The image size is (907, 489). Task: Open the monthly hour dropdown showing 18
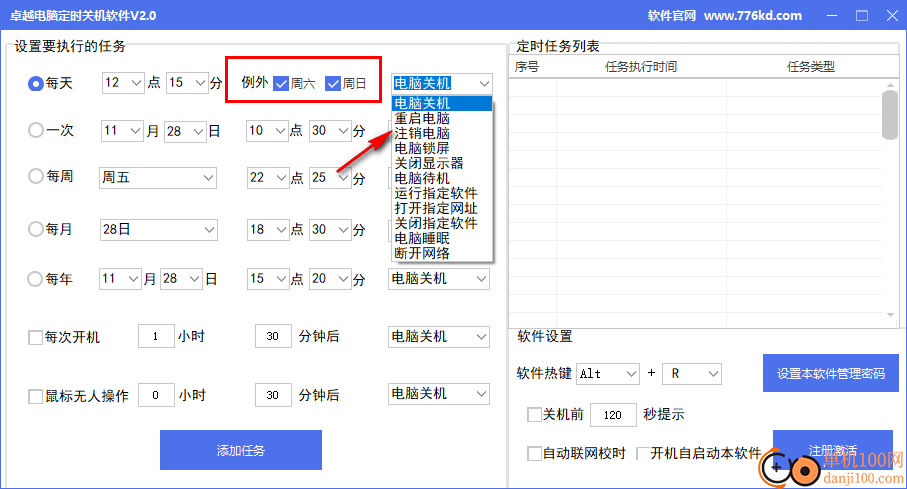268,230
